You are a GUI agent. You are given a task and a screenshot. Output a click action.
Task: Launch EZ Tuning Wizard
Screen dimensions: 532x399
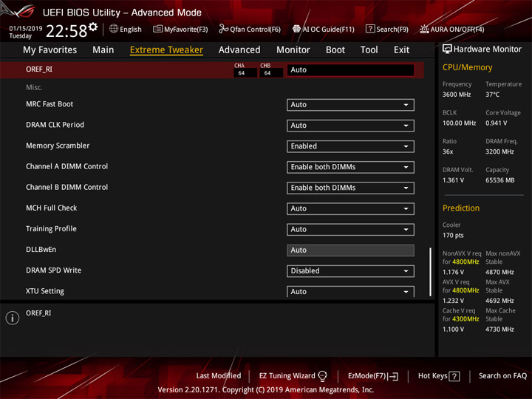point(293,376)
